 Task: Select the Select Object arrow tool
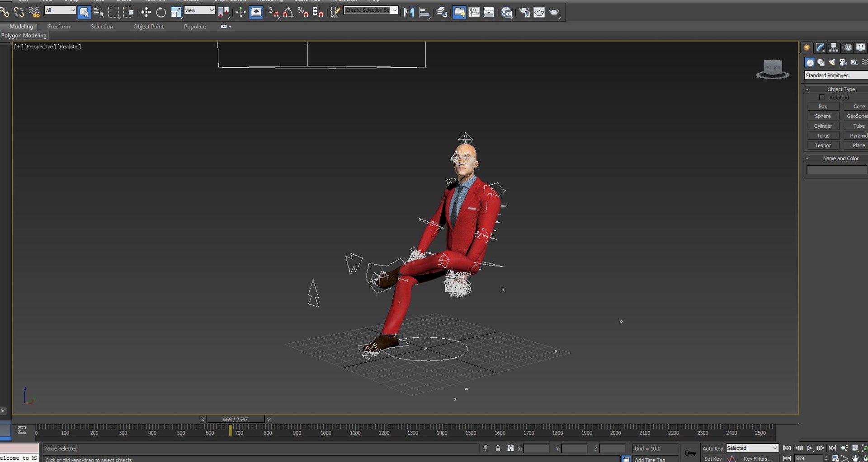[x=84, y=12]
